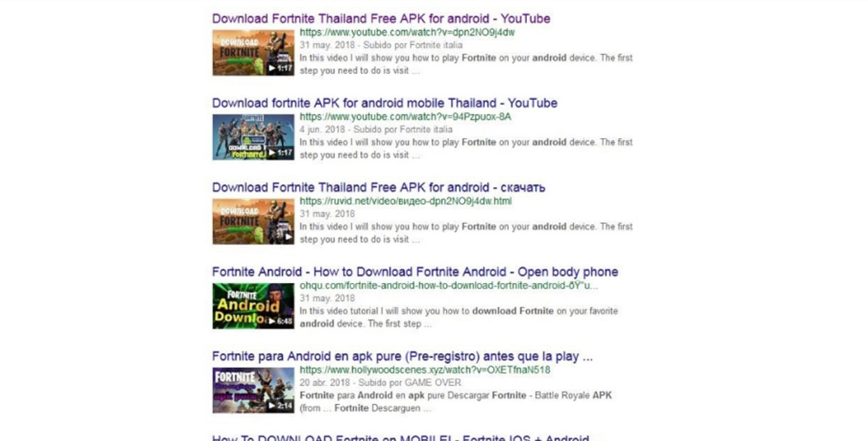Play the first 1:17 video
868x441 pixels.
click(x=279, y=69)
